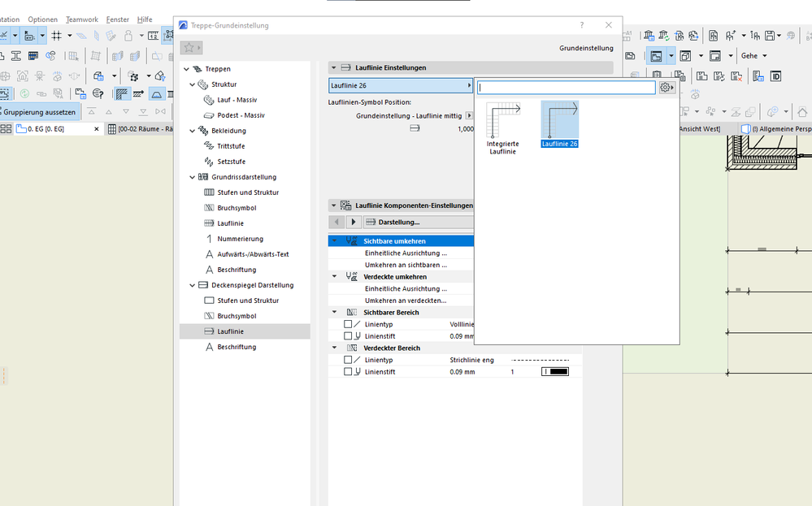The width and height of the screenshot is (812, 506).
Task: Click the dark schedule table icon
Action: pos(33,56)
